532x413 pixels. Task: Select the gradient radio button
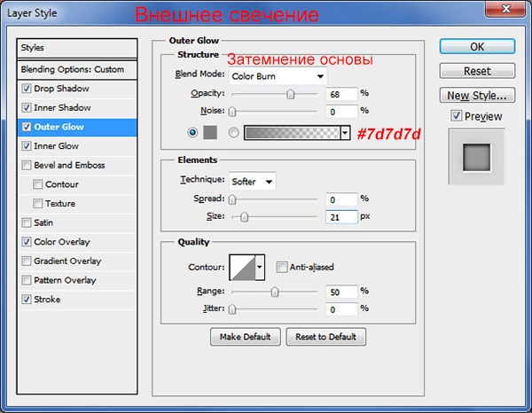click(233, 132)
